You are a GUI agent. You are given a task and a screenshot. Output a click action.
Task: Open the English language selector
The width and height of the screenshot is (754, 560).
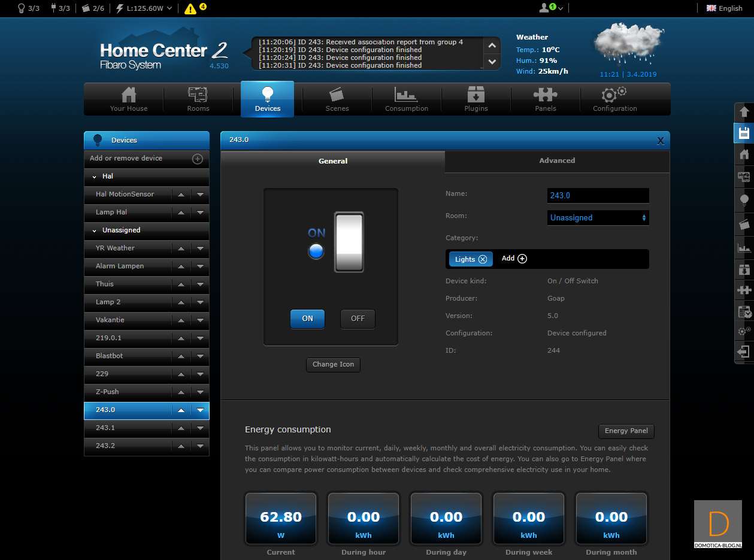tap(724, 8)
